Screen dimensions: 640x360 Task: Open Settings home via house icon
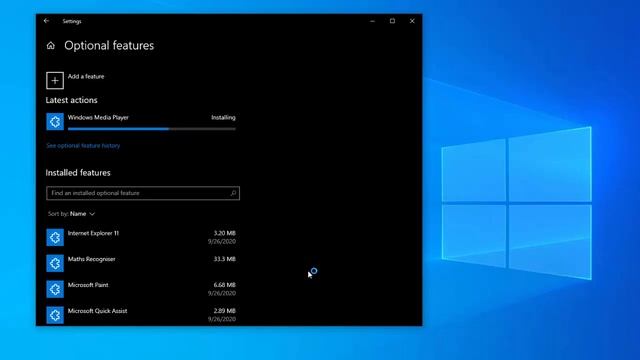51,46
